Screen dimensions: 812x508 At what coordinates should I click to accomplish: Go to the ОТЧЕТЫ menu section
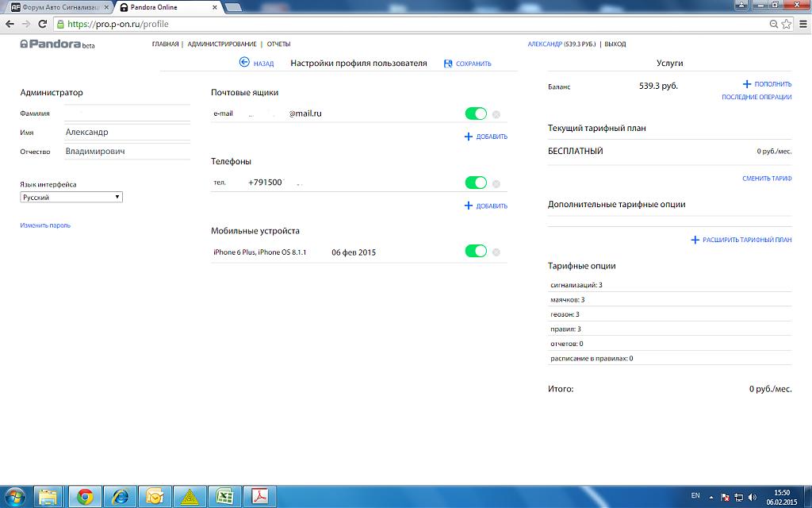pos(278,44)
